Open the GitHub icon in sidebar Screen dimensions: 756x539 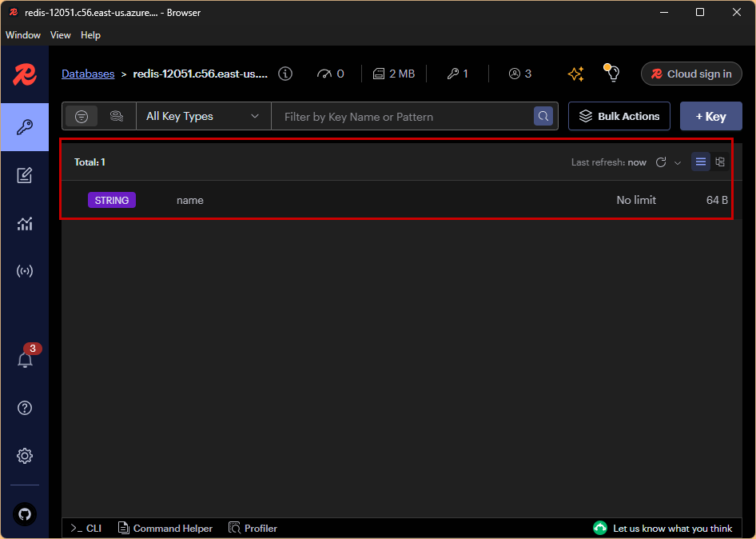tap(25, 514)
